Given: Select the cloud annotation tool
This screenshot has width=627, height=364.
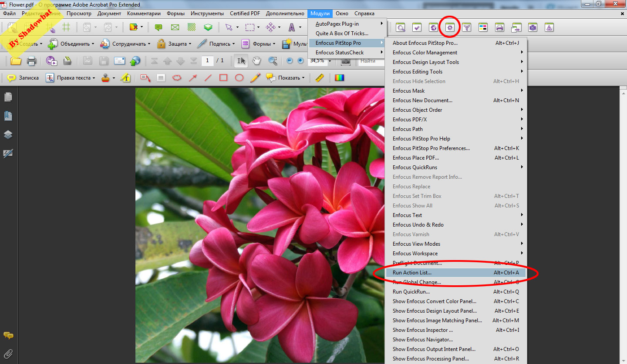Looking at the screenshot, I should click(x=177, y=78).
